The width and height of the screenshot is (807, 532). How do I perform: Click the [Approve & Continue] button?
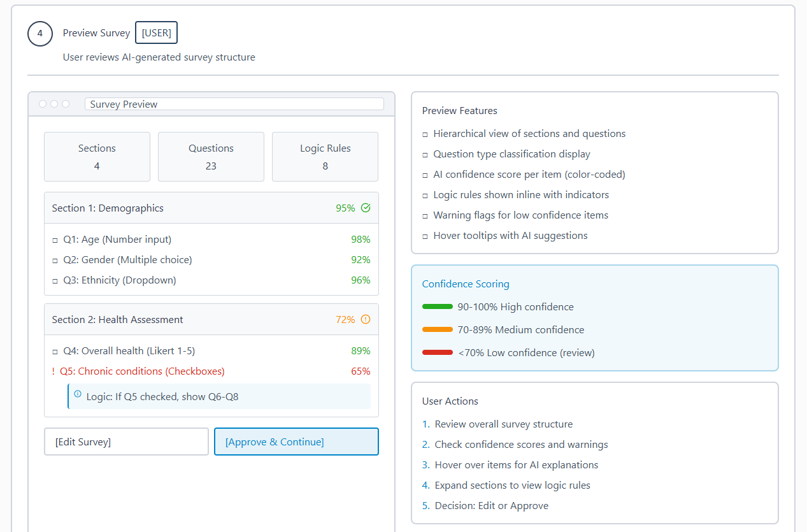point(296,442)
